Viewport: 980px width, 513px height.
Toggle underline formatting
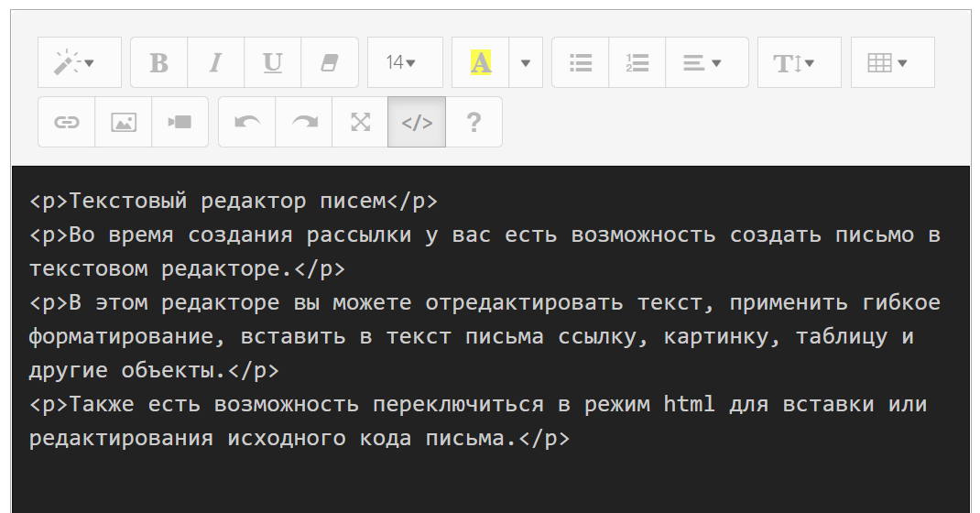pos(272,62)
